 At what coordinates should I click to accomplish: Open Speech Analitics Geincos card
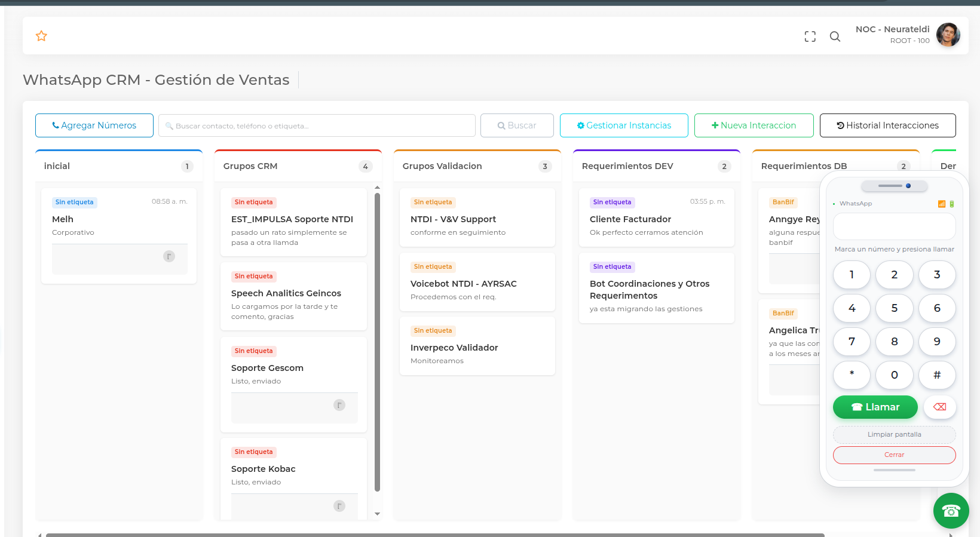pos(293,296)
